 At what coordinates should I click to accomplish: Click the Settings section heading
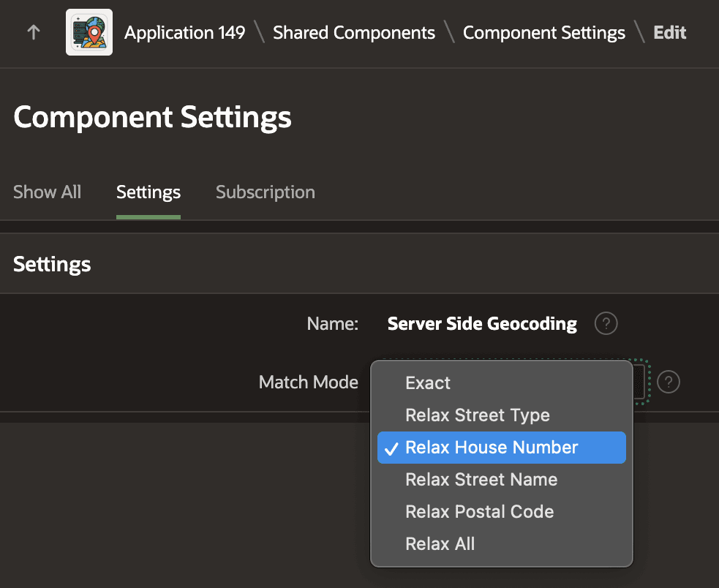coord(52,264)
